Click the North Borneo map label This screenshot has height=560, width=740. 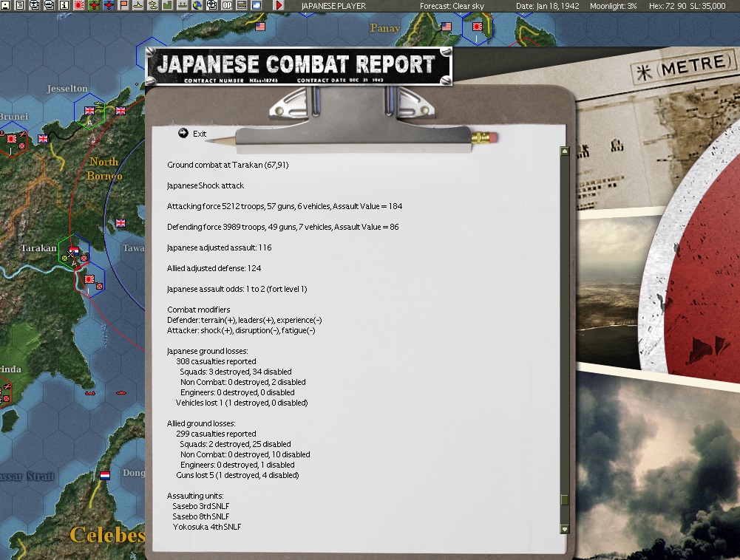104,169
